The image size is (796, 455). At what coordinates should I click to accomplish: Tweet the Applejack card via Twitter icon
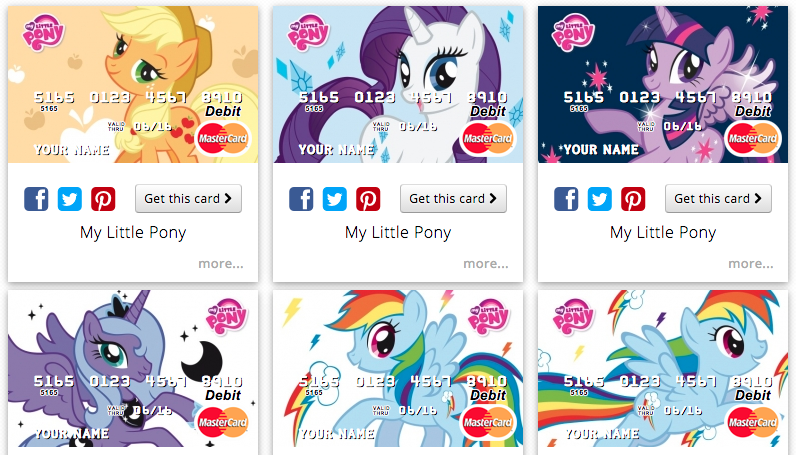(x=70, y=199)
